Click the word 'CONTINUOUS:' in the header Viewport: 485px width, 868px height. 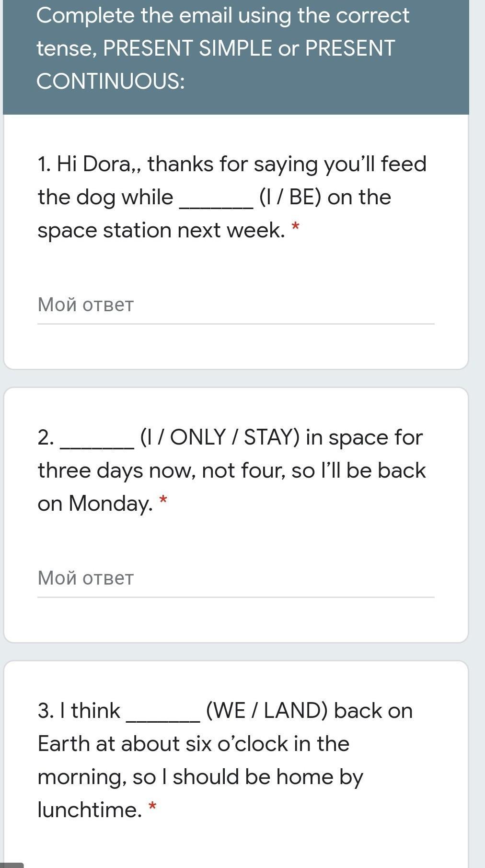click(110, 81)
